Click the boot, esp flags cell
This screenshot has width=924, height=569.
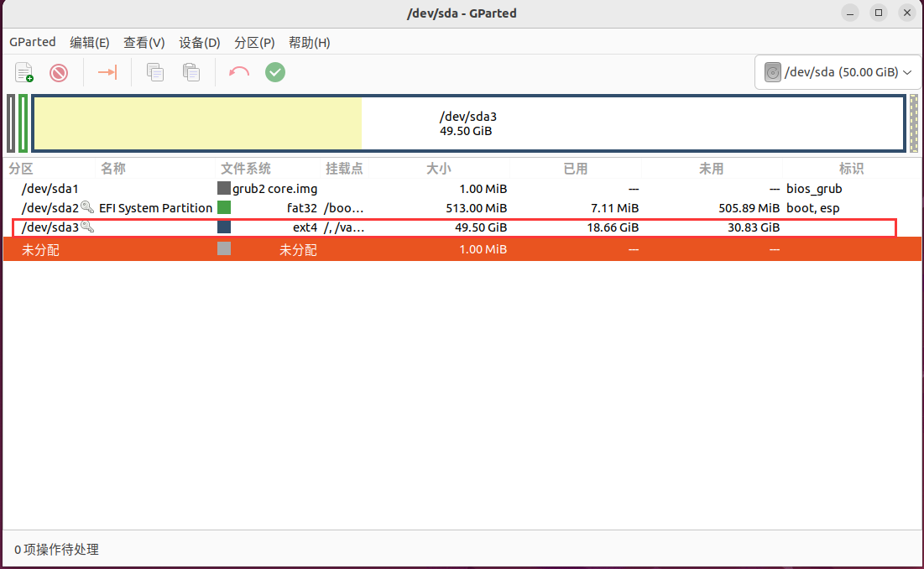point(813,208)
